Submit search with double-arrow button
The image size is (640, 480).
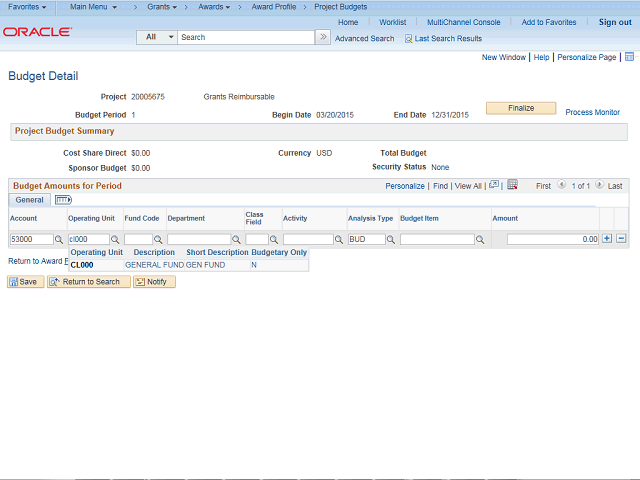pyautogui.click(x=323, y=37)
